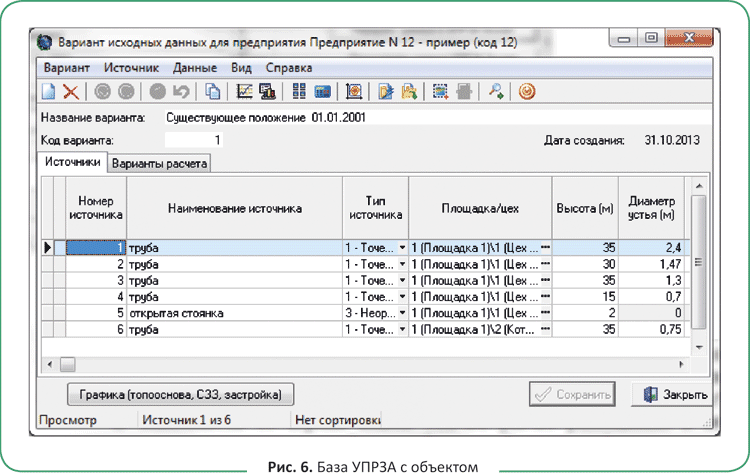This screenshot has width=750, height=475.
Task: Expand source type dropdown for source 4
Action: pyautogui.click(x=402, y=297)
